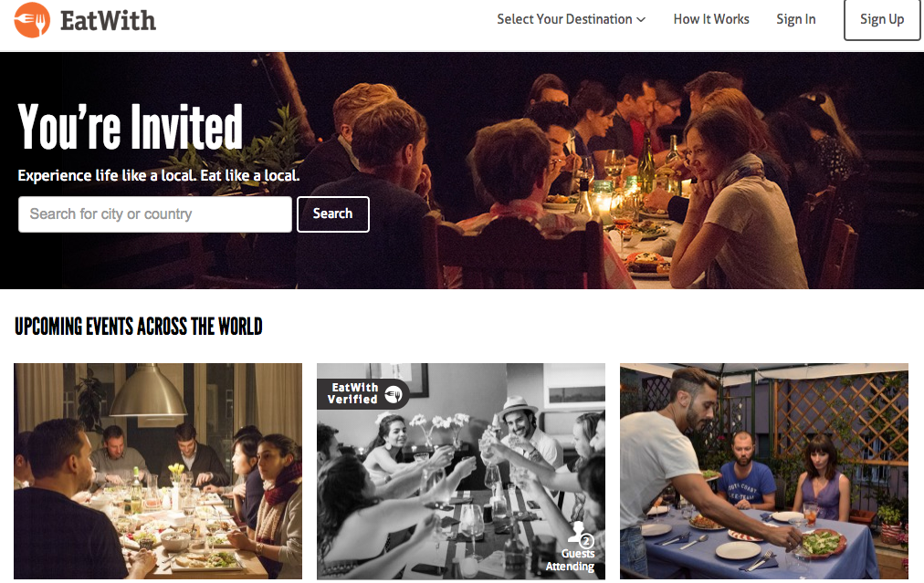This screenshot has width=924, height=583.
Task: Open the How It Works page
Action: coord(711,19)
